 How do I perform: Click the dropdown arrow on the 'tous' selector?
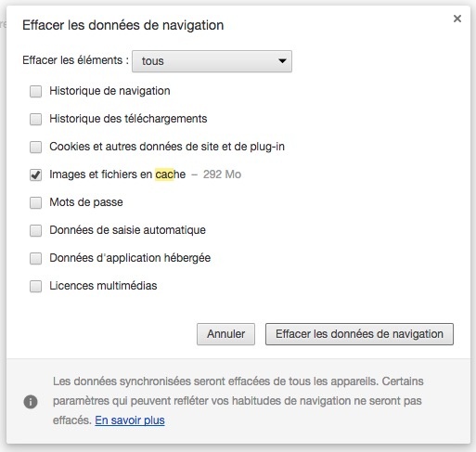[282, 61]
